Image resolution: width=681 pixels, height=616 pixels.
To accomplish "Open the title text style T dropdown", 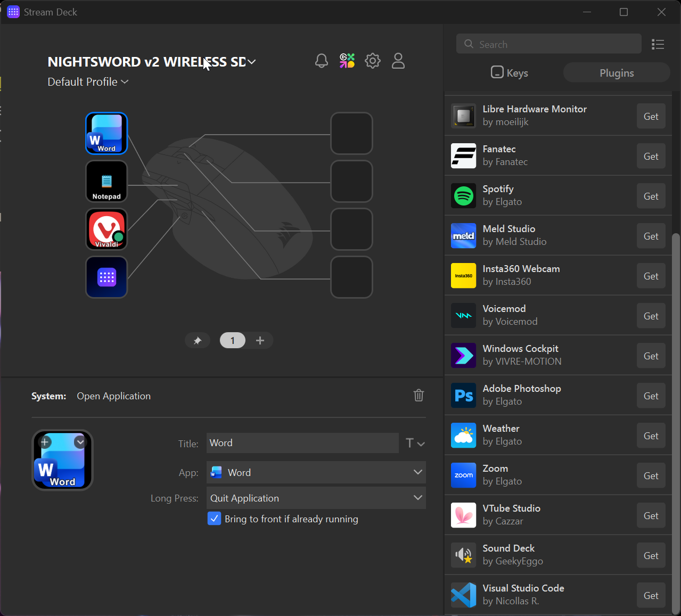I will click(415, 443).
